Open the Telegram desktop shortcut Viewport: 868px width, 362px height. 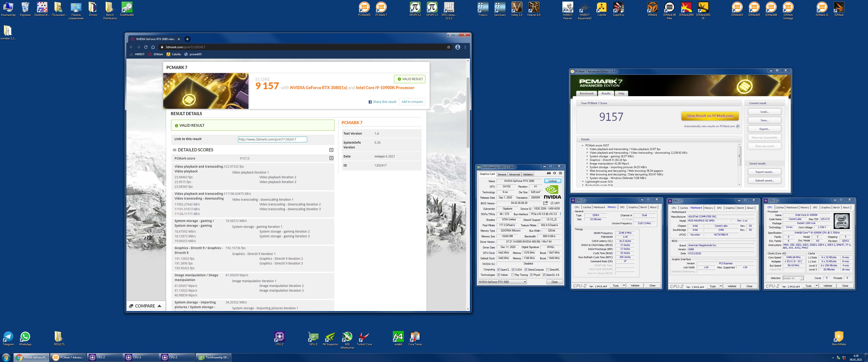[8, 339]
